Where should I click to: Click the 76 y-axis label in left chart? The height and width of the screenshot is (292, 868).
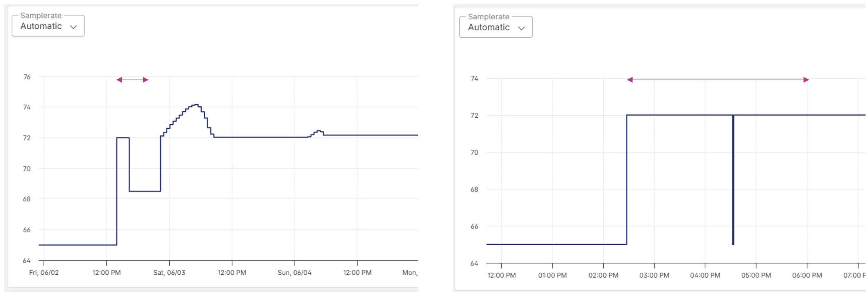pyautogui.click(x=27, y=77)
